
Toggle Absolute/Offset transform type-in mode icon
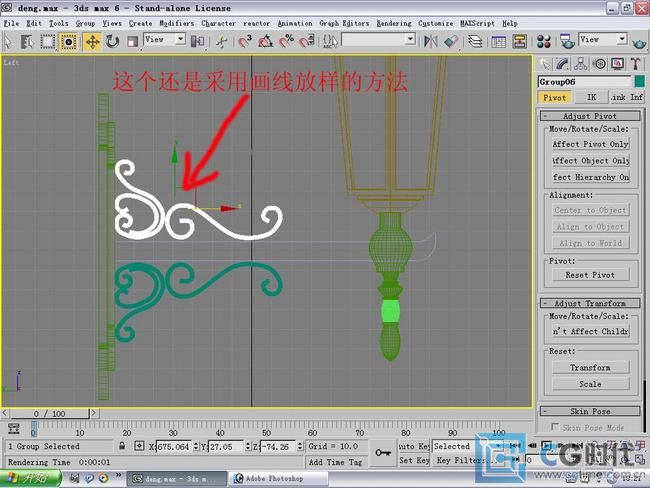point(139,446)
